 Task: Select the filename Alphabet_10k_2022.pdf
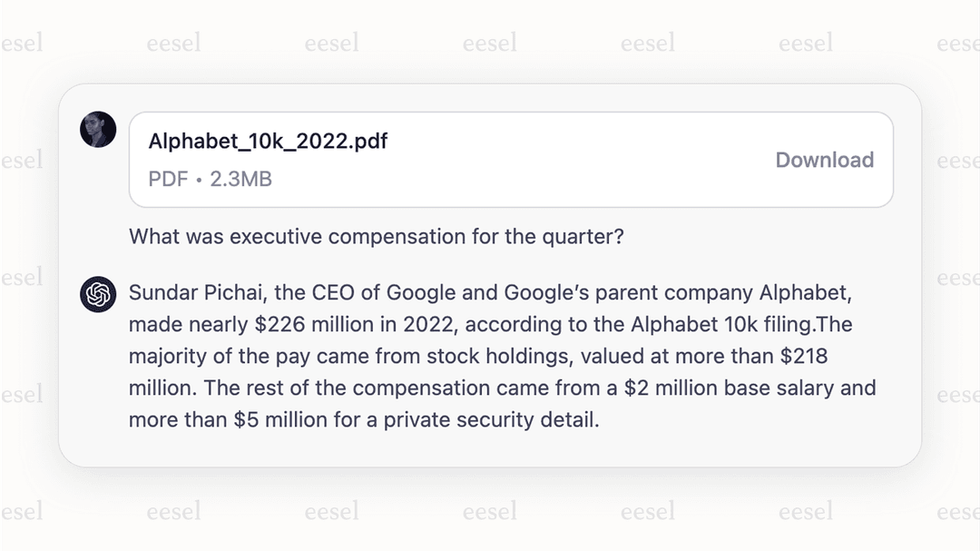(268, 141)
